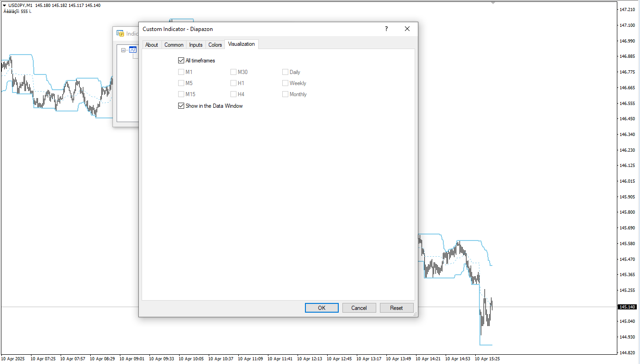The width and height of the screenshot is (640, 364).
Task: Disable Show in the Data Window
Action: pos(181,106)
